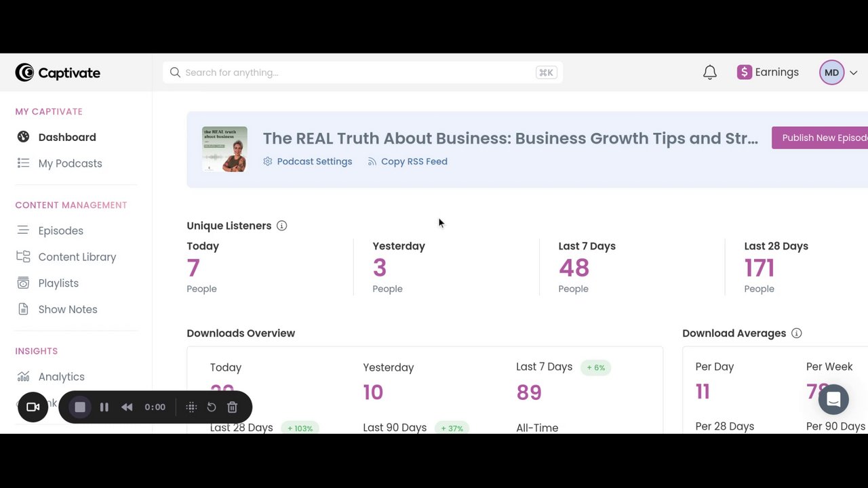This screenshot has height=488, width=868.
Task: Open Analytics in the sidebar
Action: 61,377
